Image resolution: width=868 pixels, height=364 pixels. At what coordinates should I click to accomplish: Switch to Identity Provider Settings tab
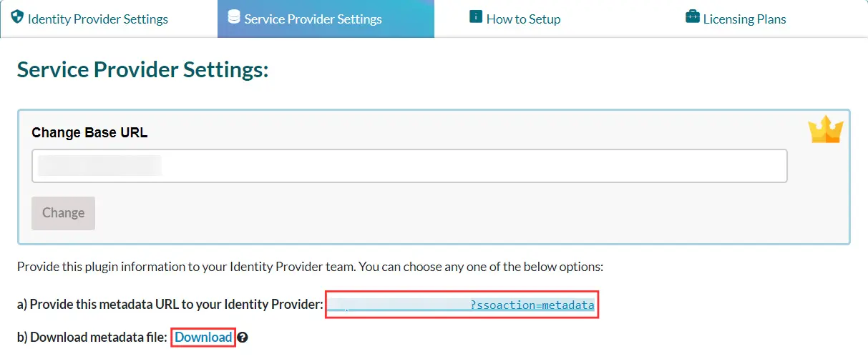click(x=98, y=19)
